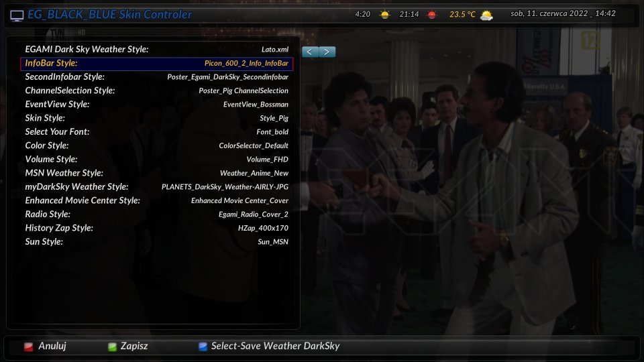Select the SecondInfobar Style row

click(156, 76)
